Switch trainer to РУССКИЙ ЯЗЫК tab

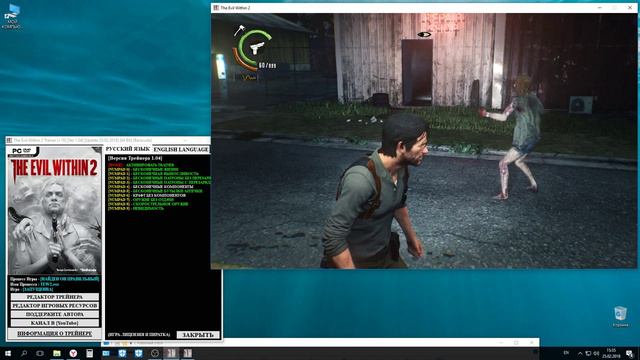click(128, 149)
